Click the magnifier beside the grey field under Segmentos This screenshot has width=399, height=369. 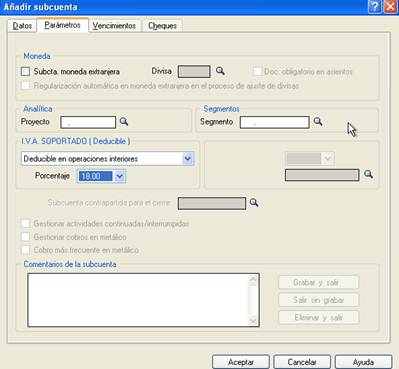[368, 174]
